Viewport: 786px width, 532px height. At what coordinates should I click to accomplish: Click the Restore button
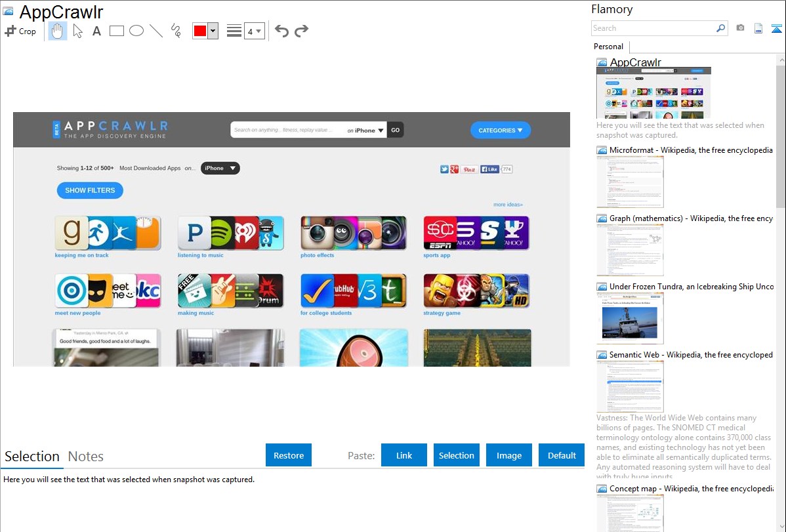point(289,455)
